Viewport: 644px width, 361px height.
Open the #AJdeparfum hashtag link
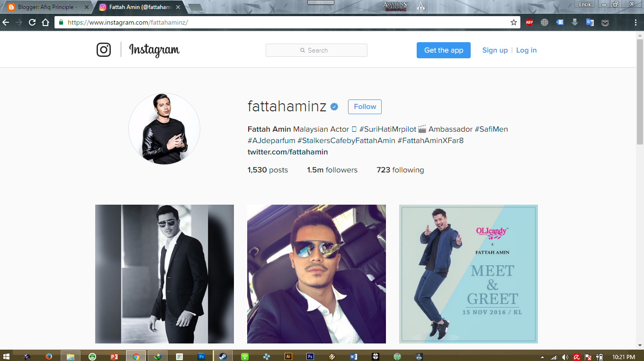(271, 140)
